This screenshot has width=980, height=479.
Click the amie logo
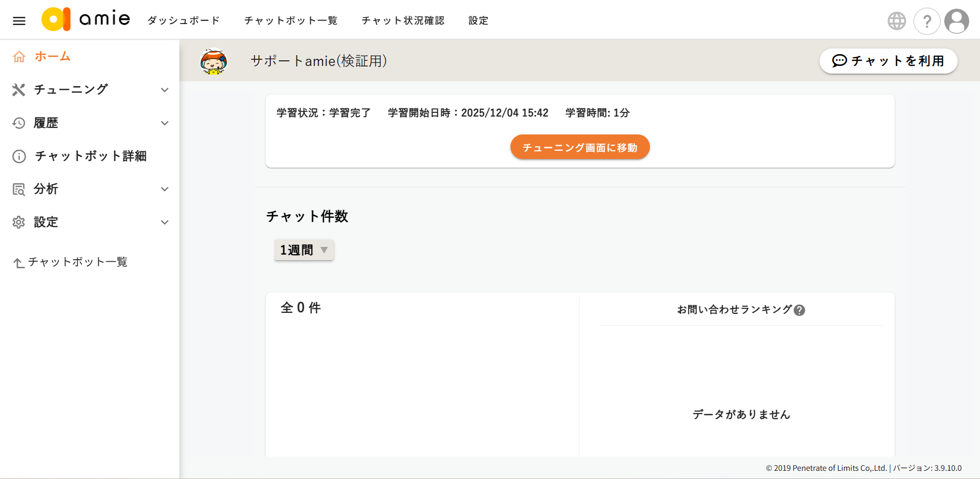point(86,19)
